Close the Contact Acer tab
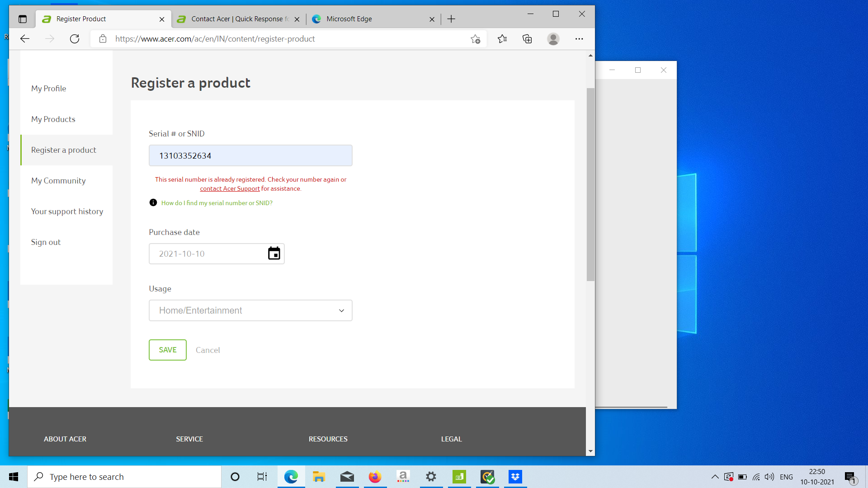This screenshot has width=868, height=488. click(x=297, y=19)
